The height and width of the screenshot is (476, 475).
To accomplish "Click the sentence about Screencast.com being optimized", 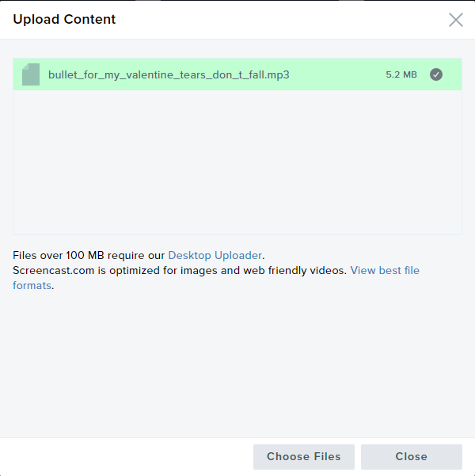I will [x=180, y=270].
